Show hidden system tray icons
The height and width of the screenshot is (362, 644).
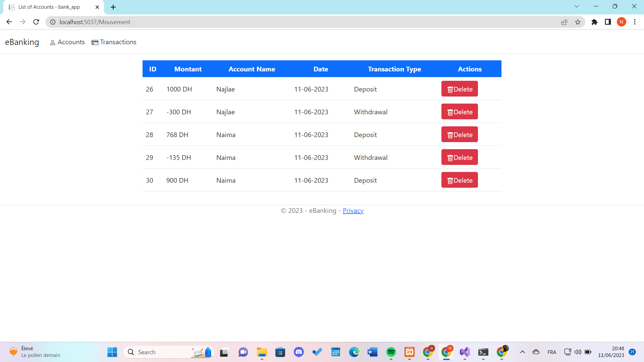tap(522, 352)
